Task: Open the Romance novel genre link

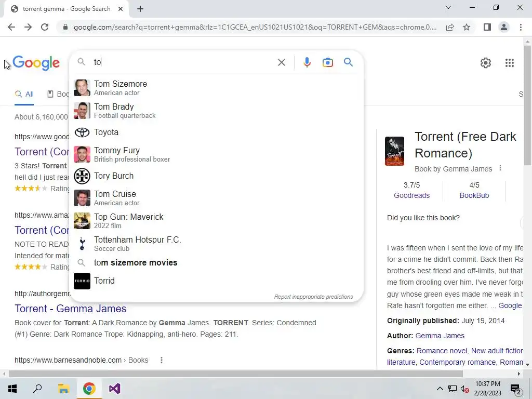Action: (x=442, y=351)
